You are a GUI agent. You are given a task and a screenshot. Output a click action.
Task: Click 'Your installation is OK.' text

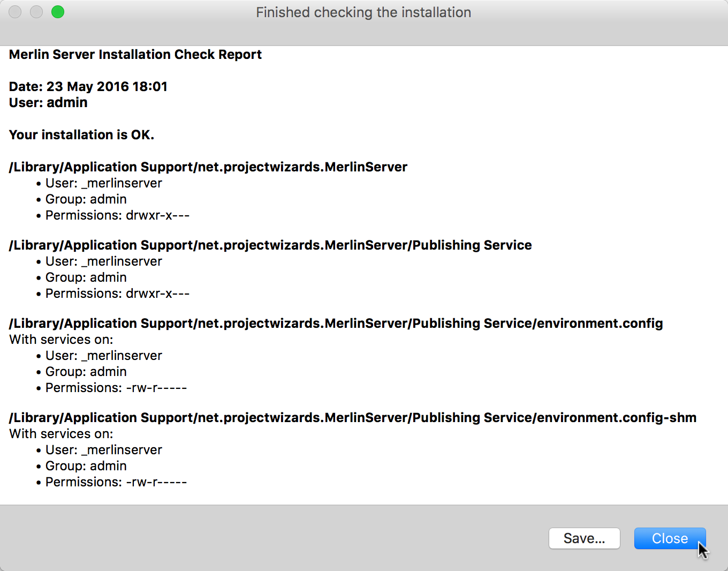pos(82,135)
